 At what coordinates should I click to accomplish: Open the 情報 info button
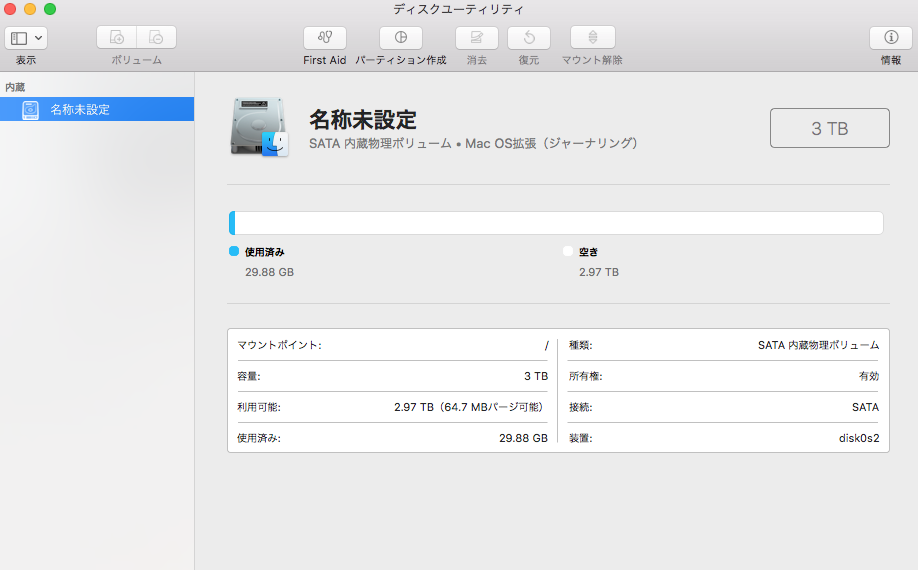[890, 38]
